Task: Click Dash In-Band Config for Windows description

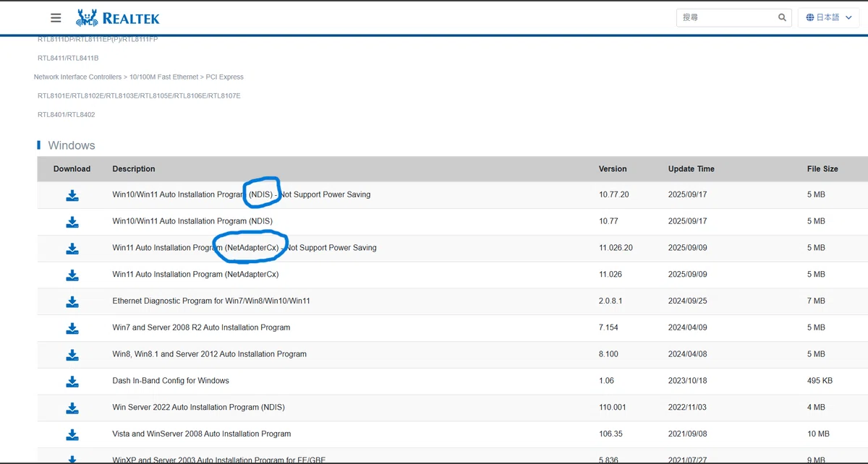Action: click(171, 381)
